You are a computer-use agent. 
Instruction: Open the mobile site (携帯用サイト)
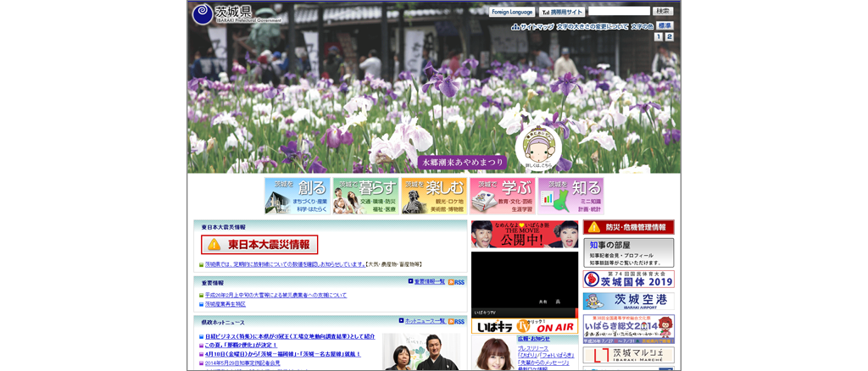click(x=562, y=12)
